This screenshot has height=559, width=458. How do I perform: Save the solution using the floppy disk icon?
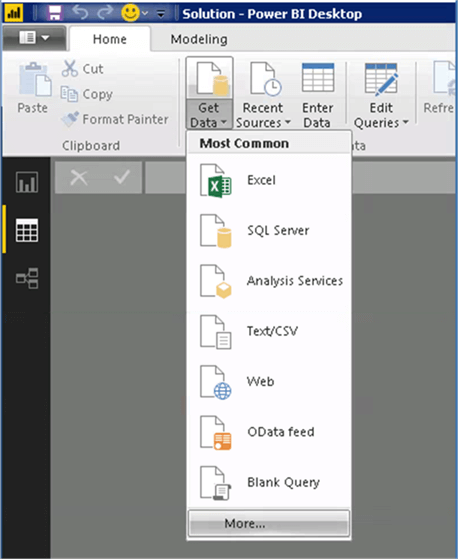pos(55,13)
